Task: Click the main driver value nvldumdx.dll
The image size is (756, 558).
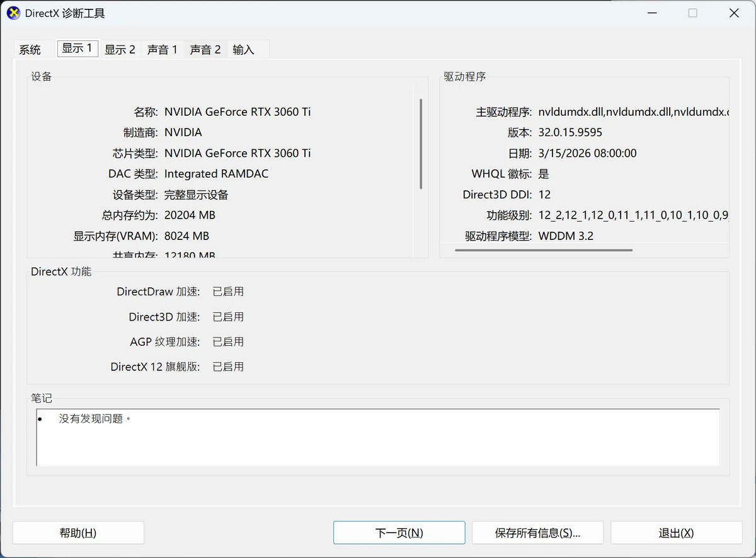Action: pyautogui.click(x=633, y=111)
